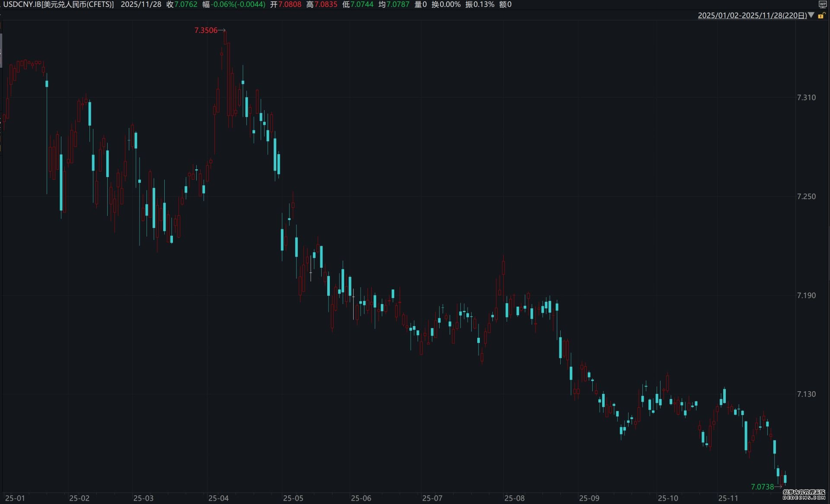
Task: Open the date range dropdown triangle
Action: [811, 15]
